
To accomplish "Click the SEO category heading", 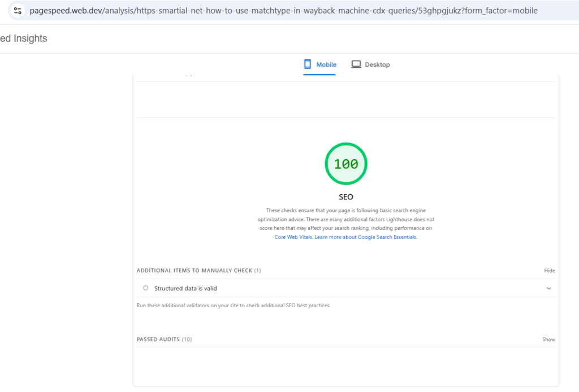I will pos(345,197).
